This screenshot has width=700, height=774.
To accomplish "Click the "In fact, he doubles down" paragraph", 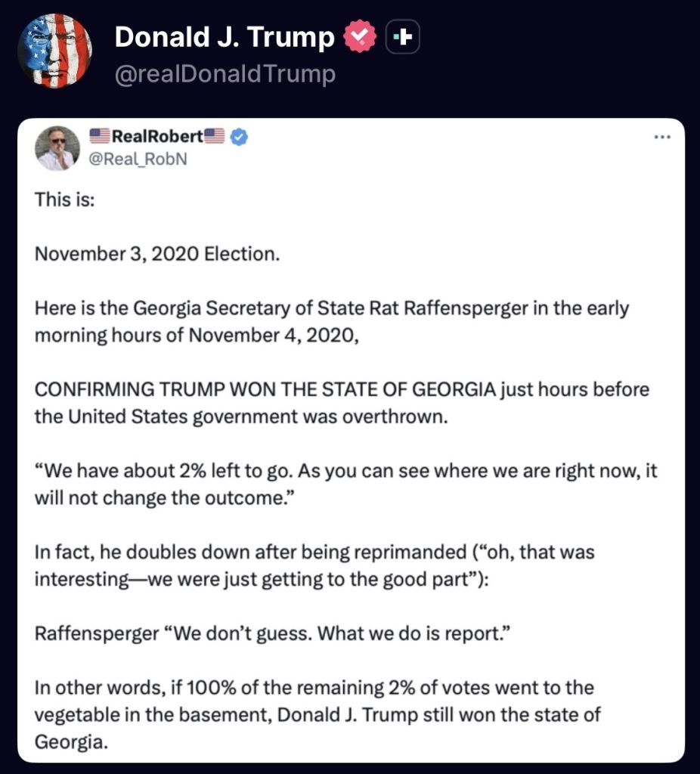I will 314,565.
